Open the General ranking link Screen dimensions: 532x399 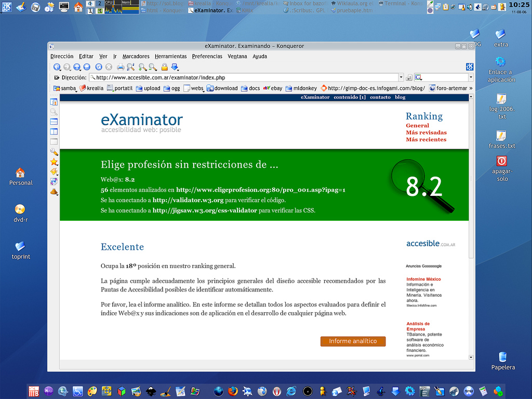[x=417, y=126]
